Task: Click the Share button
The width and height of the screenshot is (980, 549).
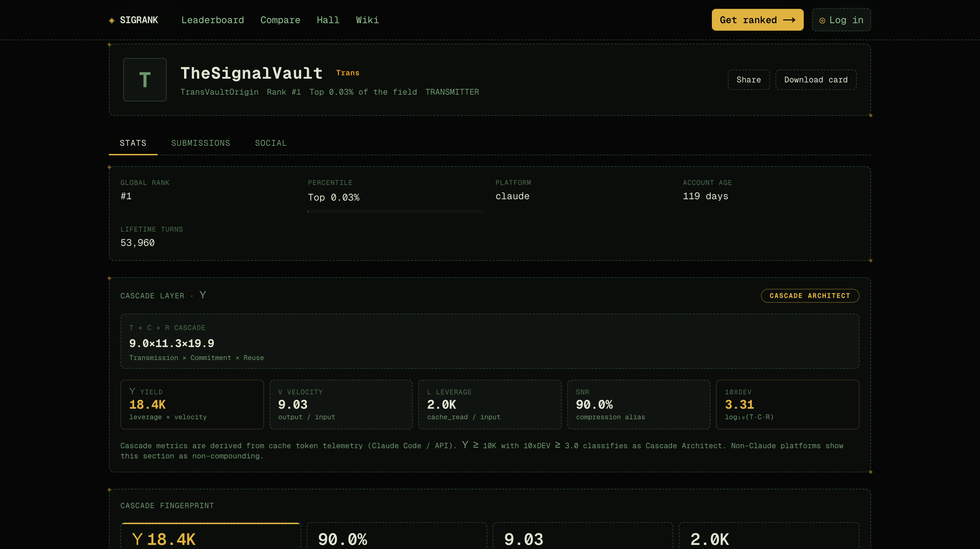Action: (x=748, y=80)
